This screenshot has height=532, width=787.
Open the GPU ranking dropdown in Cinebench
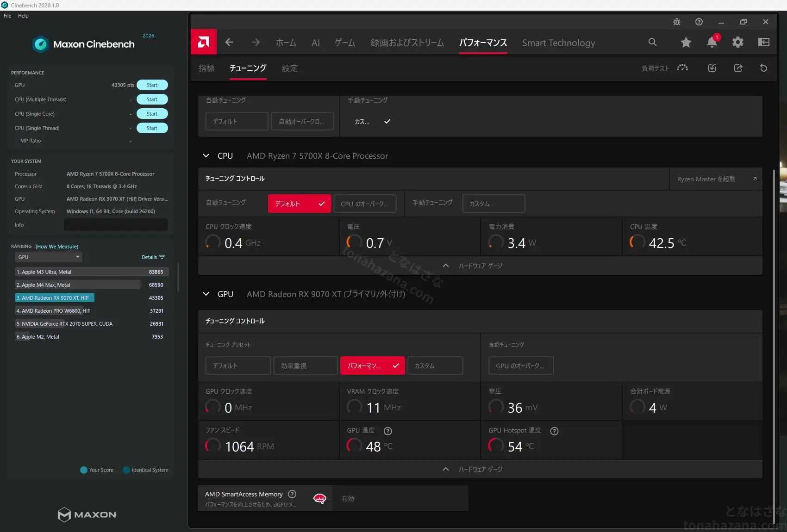click(49, 257)
